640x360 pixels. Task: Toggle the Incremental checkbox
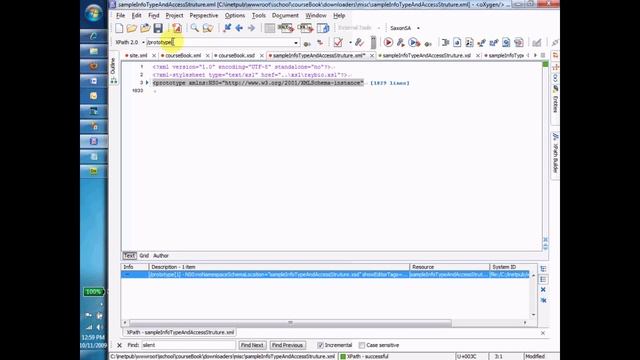coord(320,345)
